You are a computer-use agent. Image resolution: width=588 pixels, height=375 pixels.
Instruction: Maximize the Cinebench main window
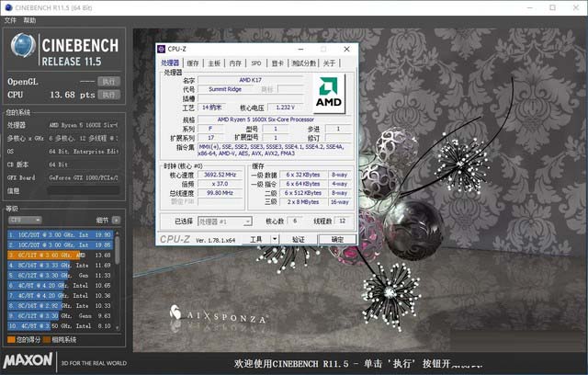pos(552,7)
